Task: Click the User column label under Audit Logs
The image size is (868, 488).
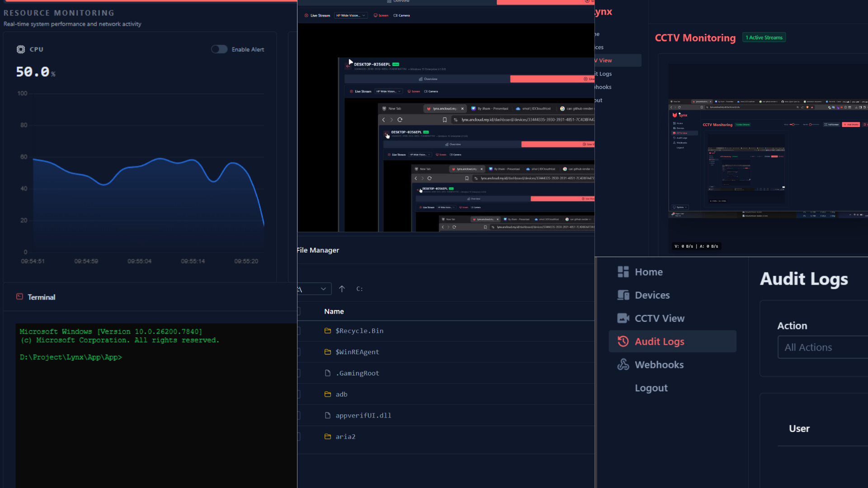Action: tap(799, 428)
